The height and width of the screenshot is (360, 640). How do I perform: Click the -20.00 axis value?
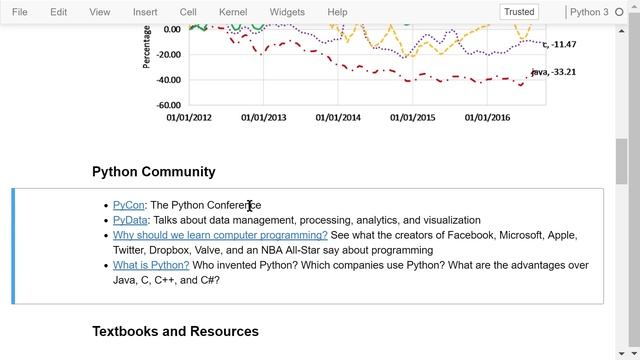tap(169, 54)
